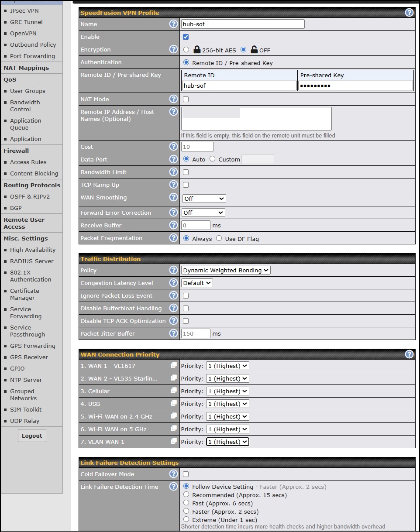
Task: Show help for Cost setting
Action: tap(173, 147)
